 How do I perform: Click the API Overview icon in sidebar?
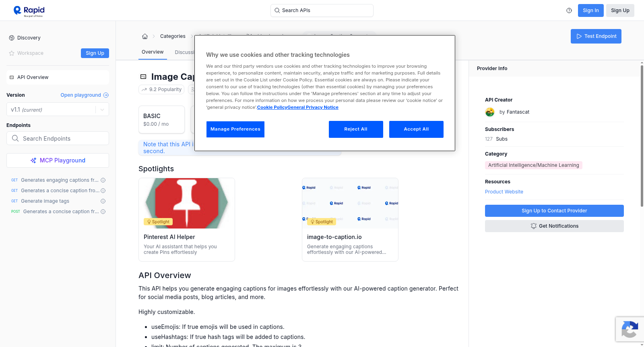coord(12,77)
